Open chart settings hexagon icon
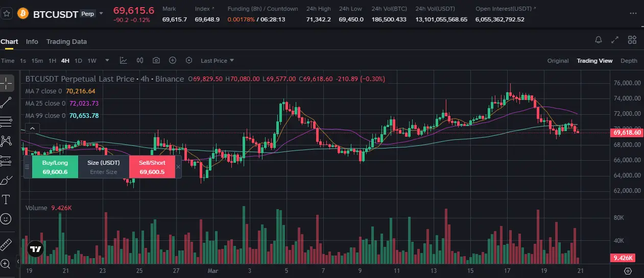Viewport: 644px width, 278px height. click(x=189, y=60)
